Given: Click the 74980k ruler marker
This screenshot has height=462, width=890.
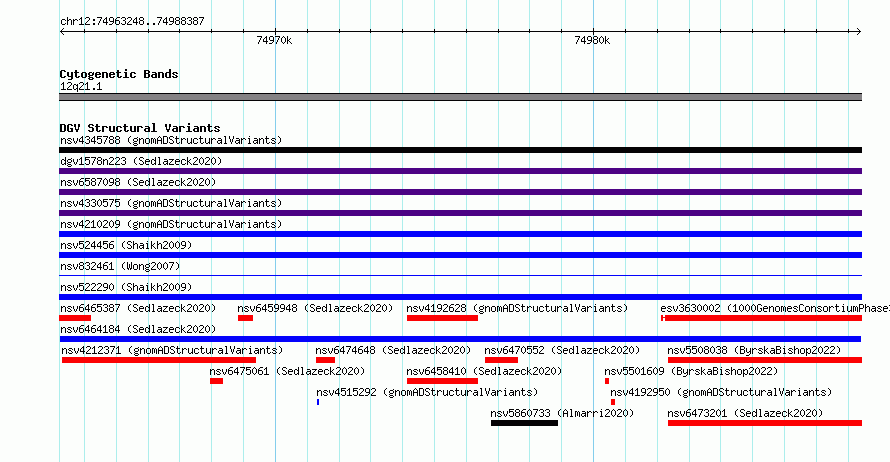Looking at the screenshot, I should coord(592,40).
